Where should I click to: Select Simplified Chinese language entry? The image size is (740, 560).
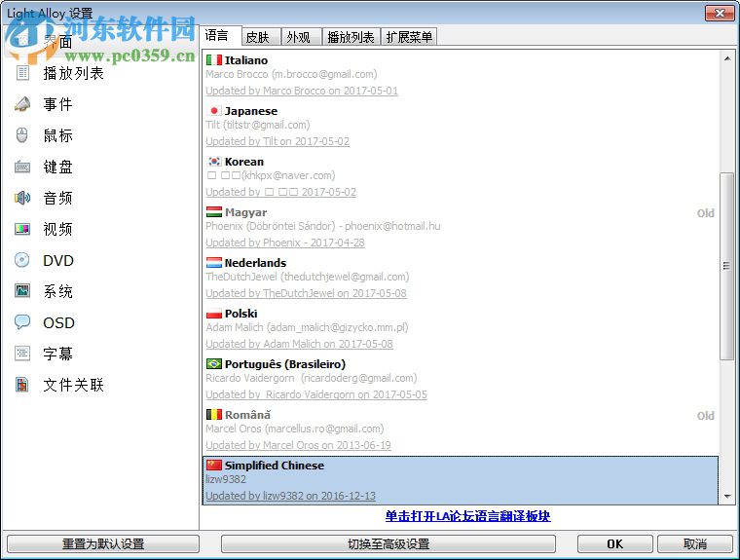click(x=461, y=480)
